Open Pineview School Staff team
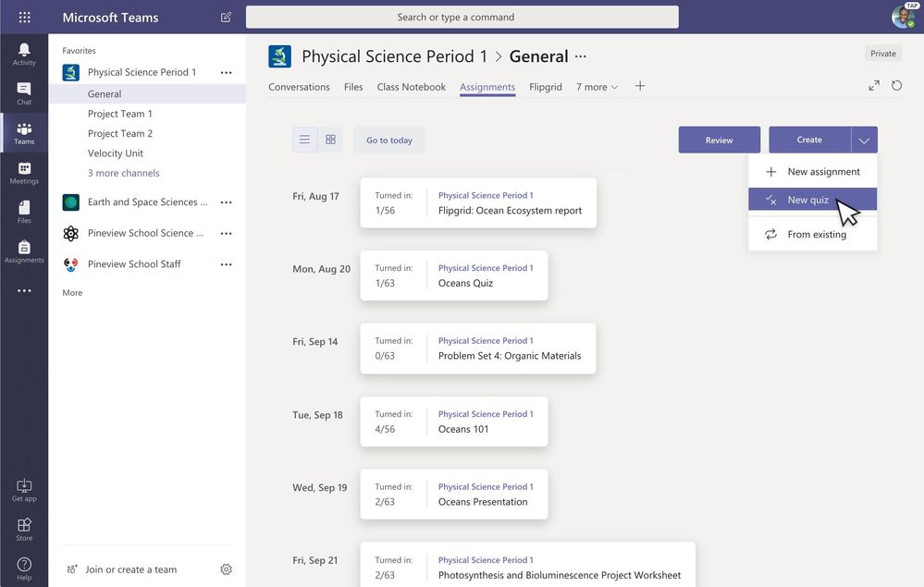The image size is (924, 587). pyautogui.click(x=134, y=264)
